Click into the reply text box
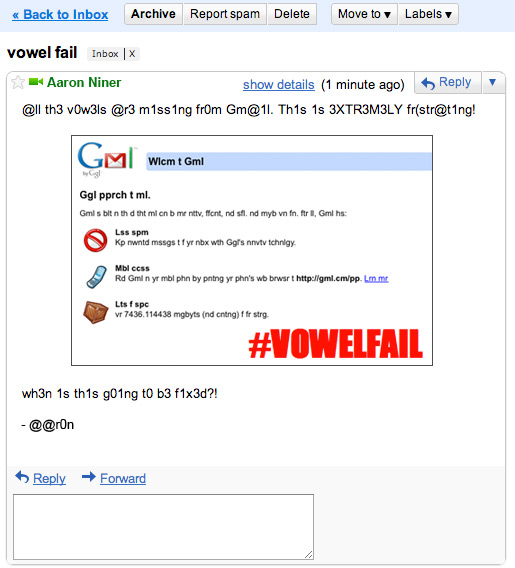Image resolution: width=515 pixels, height=568 pixels. tap(163, 527)
